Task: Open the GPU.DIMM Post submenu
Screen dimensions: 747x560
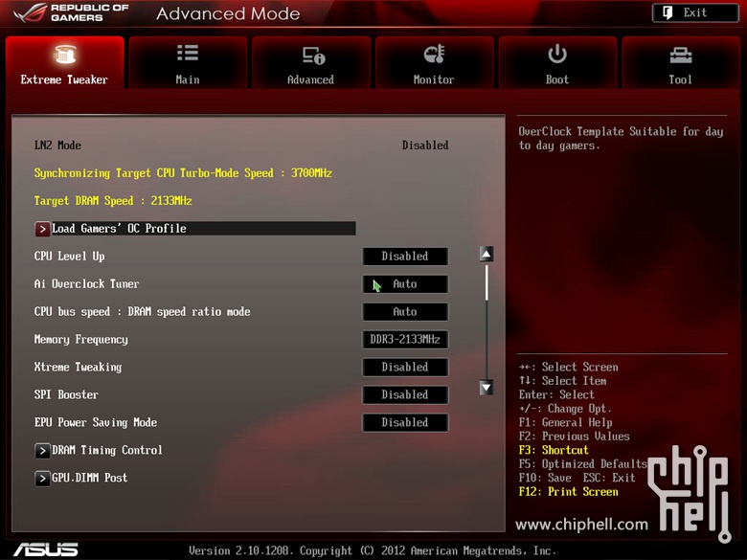Action: click(90, 478)
